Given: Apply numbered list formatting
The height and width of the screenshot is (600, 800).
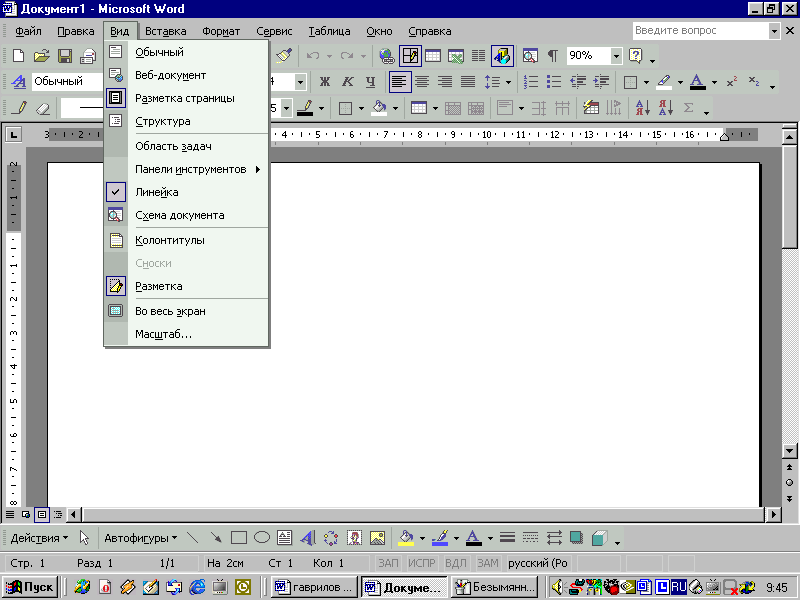Looking at the screenshot, I should (531, 82).
